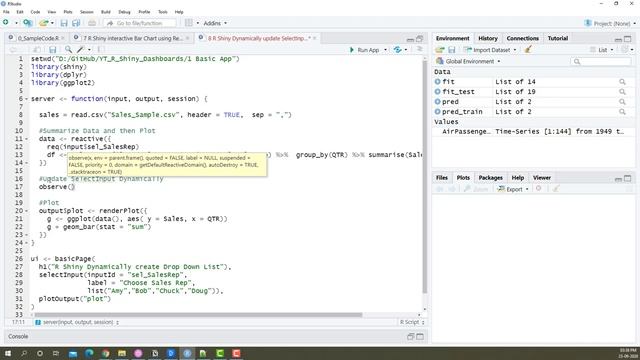640x360 pixels.
Task: Open the Import Dataset dropdown
Action: (490, 50)
